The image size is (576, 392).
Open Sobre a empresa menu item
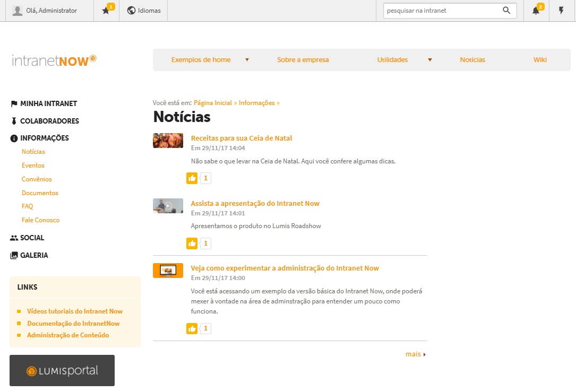[x=303, y=60]
